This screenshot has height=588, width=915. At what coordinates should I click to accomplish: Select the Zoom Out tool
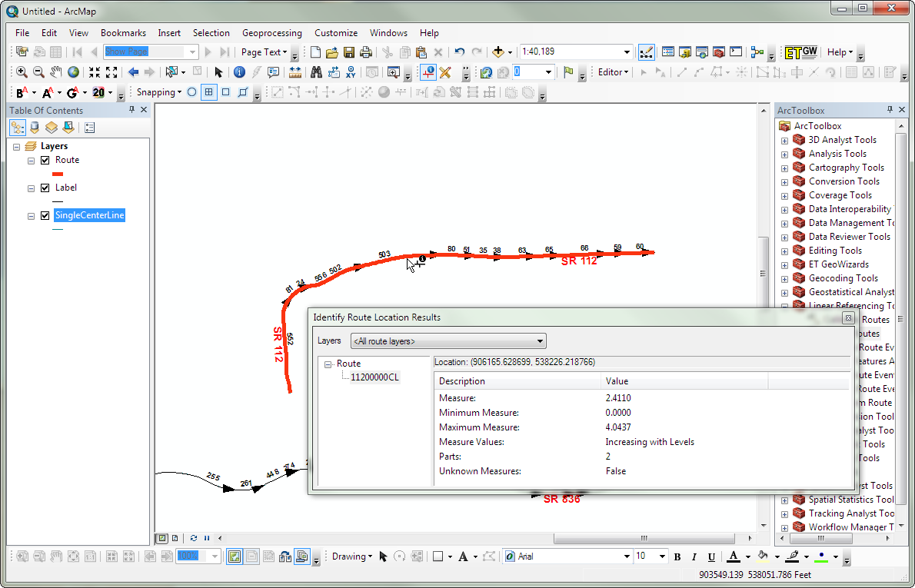click(38, 72)
